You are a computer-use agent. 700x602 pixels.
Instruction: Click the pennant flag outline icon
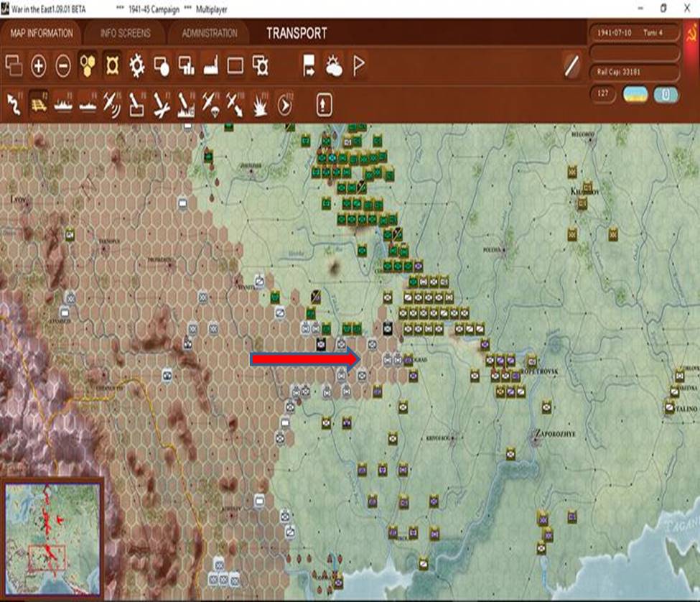pos(358,66)
